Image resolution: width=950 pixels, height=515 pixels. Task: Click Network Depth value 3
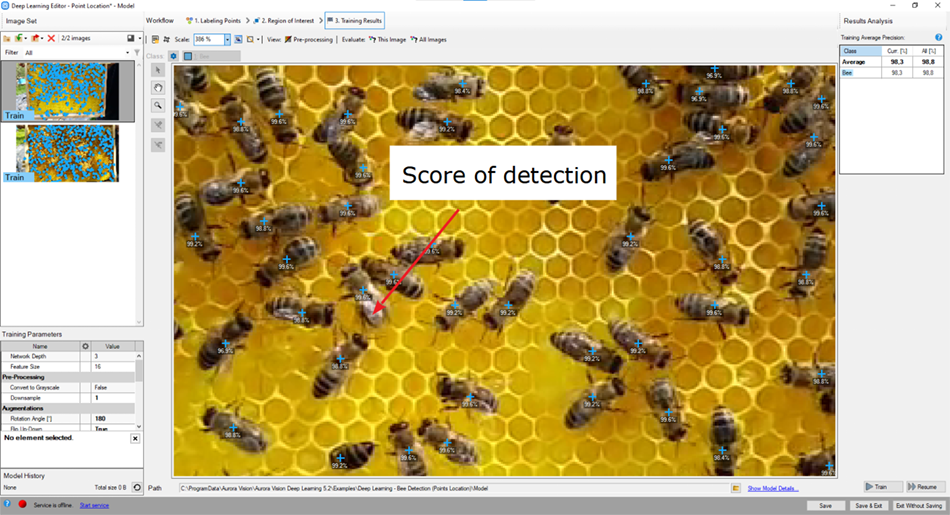[x=113, y=356]
